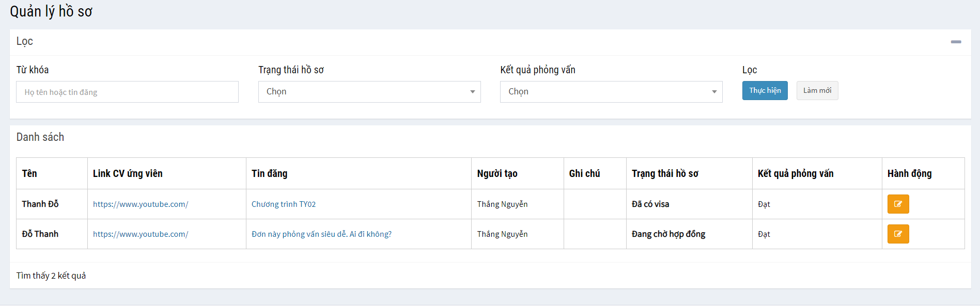Viewport: 980px width, 308px height.
Task: Open Đỗ Thanh's CV YouTube link
Action: point(141,234)
